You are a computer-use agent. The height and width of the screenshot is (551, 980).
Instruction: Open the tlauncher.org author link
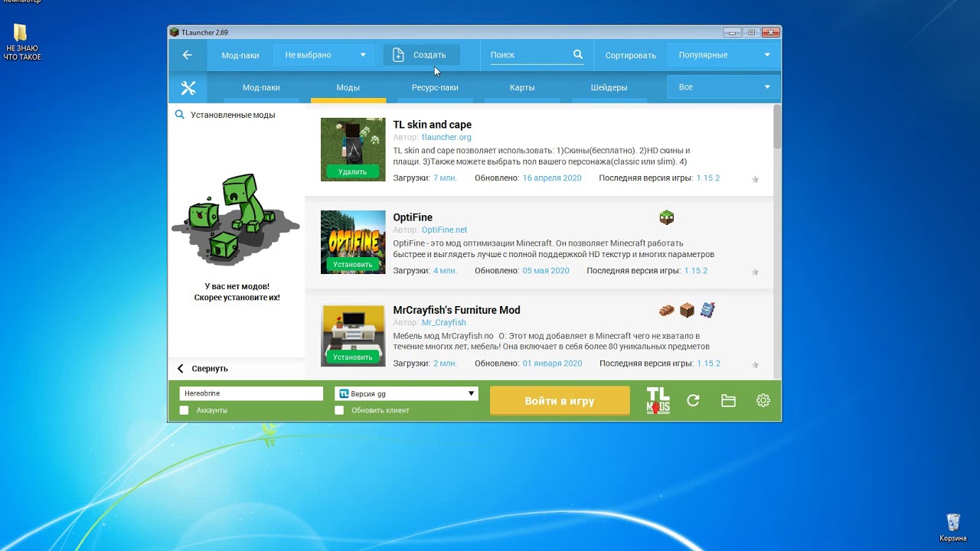446,137
